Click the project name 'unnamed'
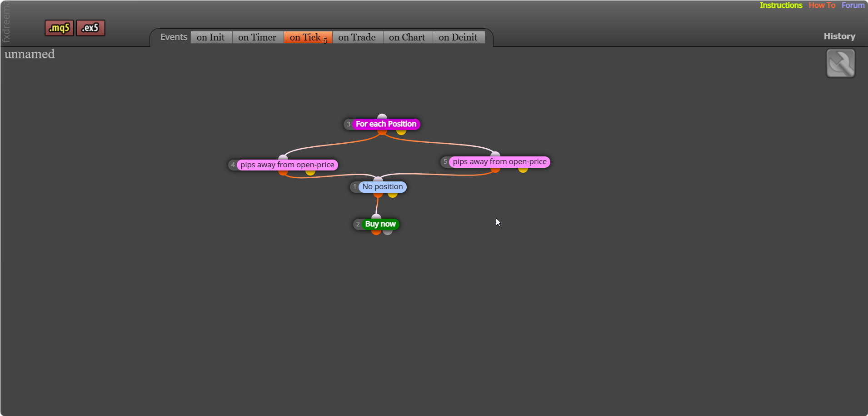This screenshot has width=868, height=416. 30,54
